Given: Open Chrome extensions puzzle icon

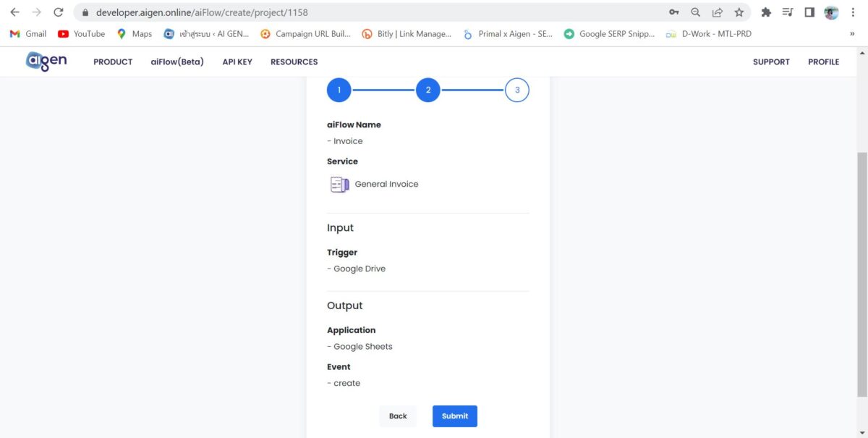Looking at the screenshot, I should point(765,12).
